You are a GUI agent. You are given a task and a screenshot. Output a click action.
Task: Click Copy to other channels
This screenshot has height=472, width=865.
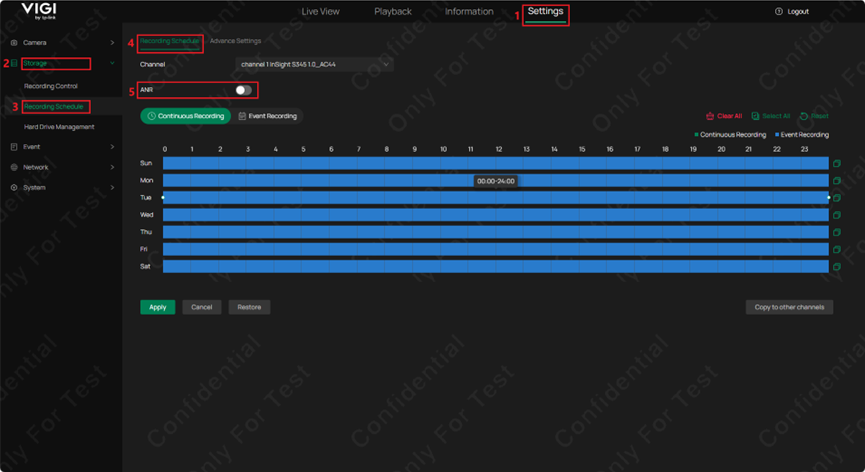[x=789, y=307]
